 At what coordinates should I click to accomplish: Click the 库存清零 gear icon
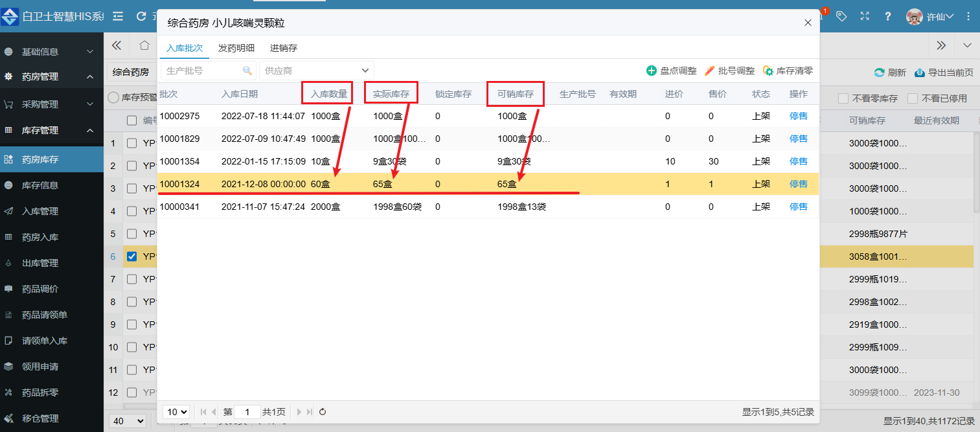coord(768,71)
